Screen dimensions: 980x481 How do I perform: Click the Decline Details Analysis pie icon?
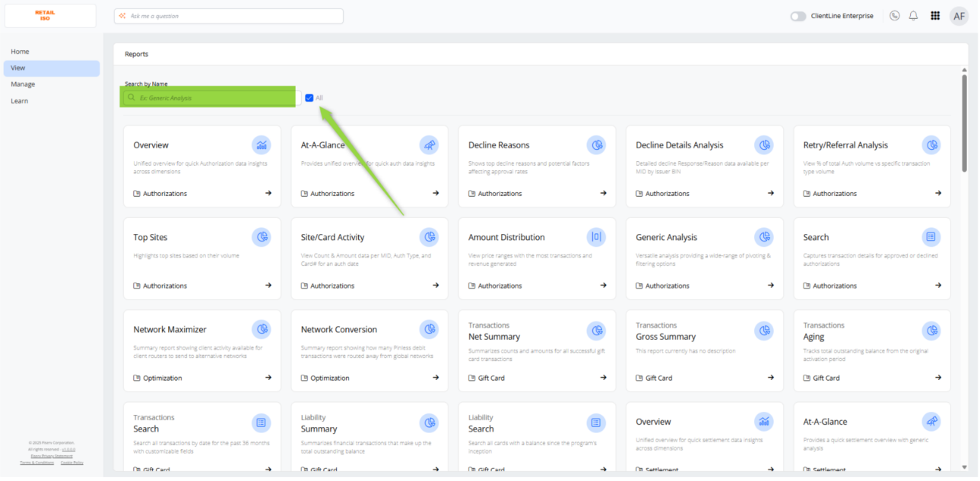tap(764, 144)
